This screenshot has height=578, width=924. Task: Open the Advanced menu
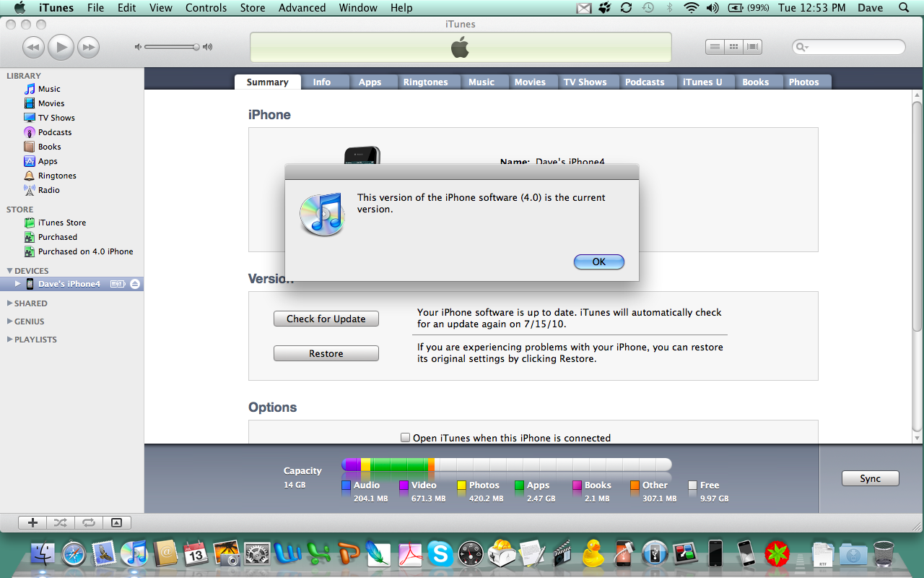302,8
